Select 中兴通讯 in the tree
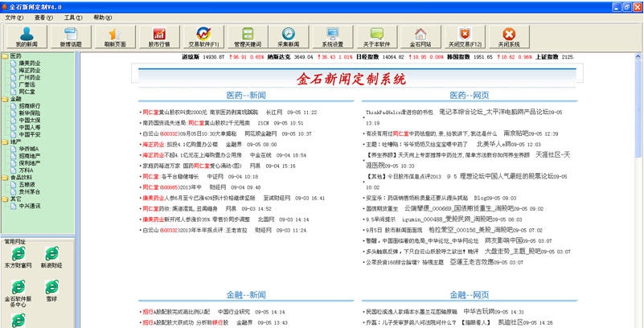The image size is (644, 328). tap(30, 206)
